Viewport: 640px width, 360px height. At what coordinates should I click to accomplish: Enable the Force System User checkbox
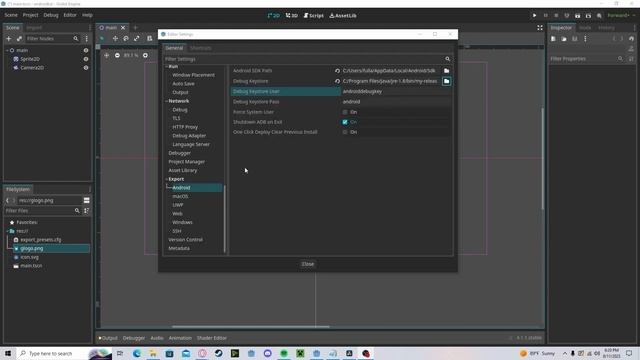point(345,112)
